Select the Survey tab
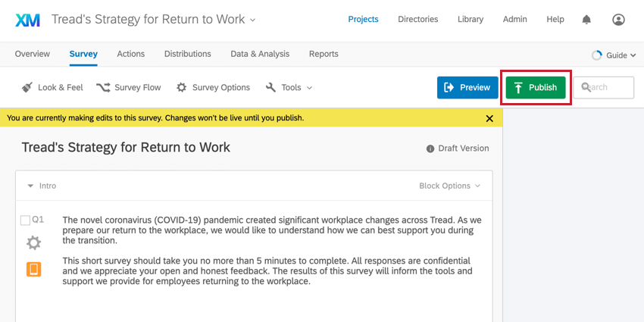 click(x=83, y=54)
